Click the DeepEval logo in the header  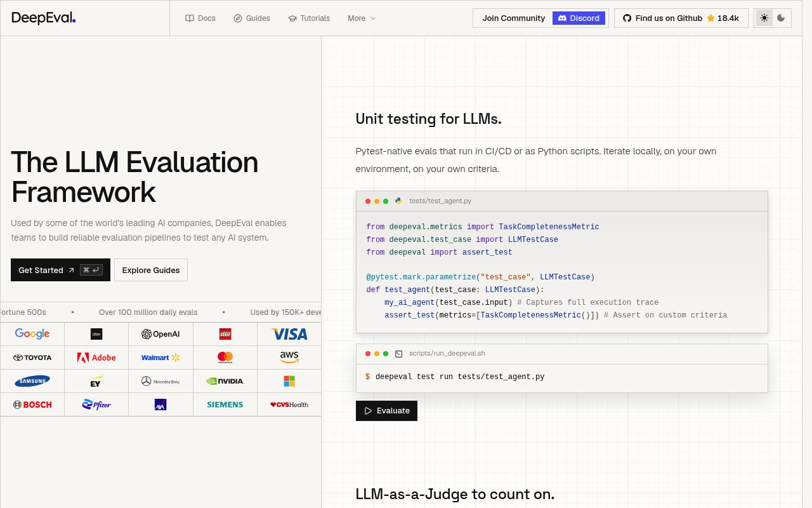pyautogui.click(x=44, y=18)
